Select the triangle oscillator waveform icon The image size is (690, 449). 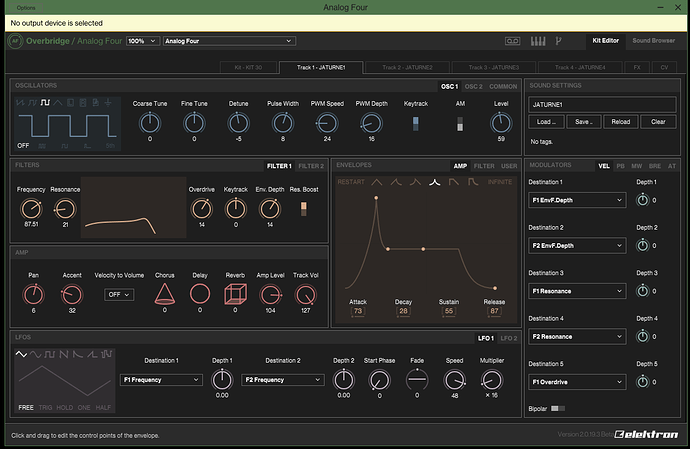58,103
